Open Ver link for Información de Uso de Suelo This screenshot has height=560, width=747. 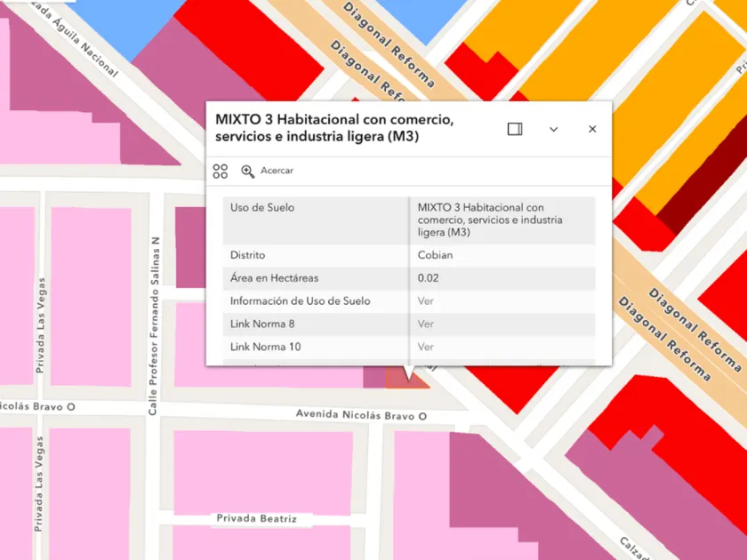point(426,301)
